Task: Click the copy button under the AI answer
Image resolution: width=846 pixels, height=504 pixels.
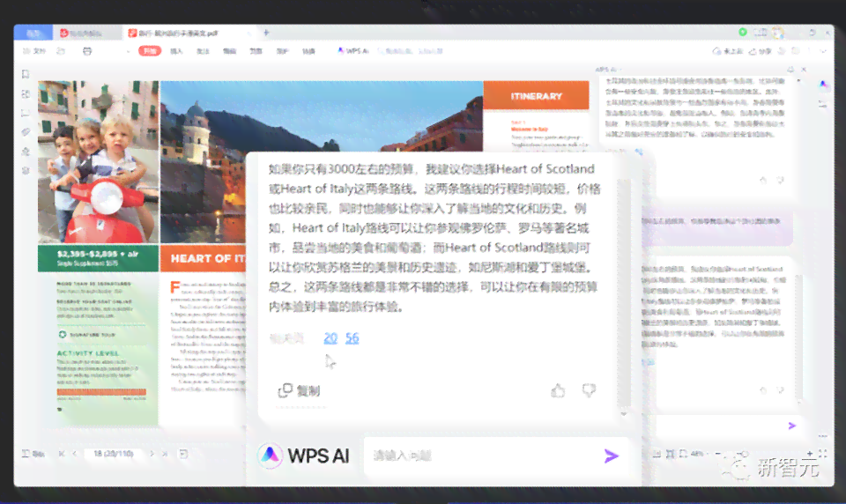Action: click(x=300, y=390)
